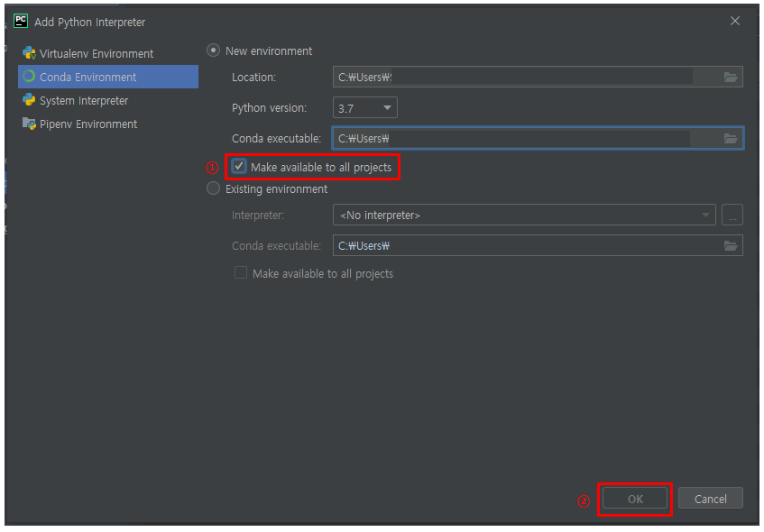Click the Virtualenv Python icon
The image size is (764, 532).
pyautogui.click(x=29, y=53)
